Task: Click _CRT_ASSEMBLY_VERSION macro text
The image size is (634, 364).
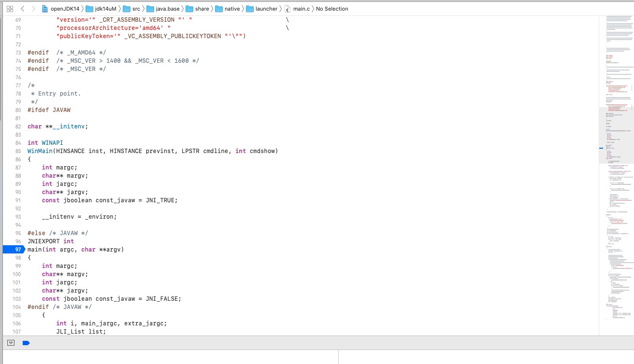Action: tap(136, 20)
